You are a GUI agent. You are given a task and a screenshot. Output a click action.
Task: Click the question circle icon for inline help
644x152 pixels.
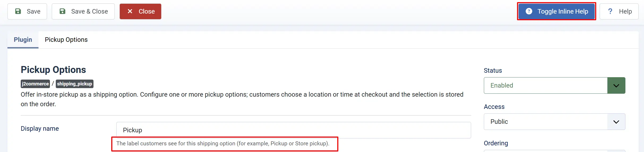pyautogui.click(x=529, y=11)
